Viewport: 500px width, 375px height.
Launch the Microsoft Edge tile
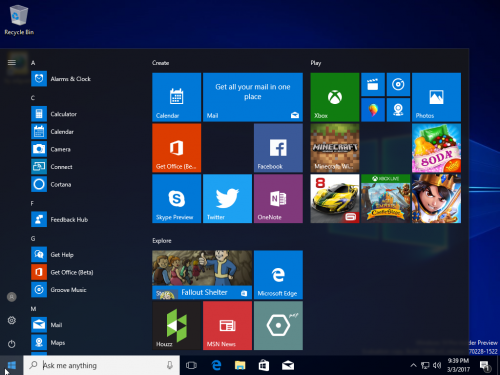click(278, 275)
